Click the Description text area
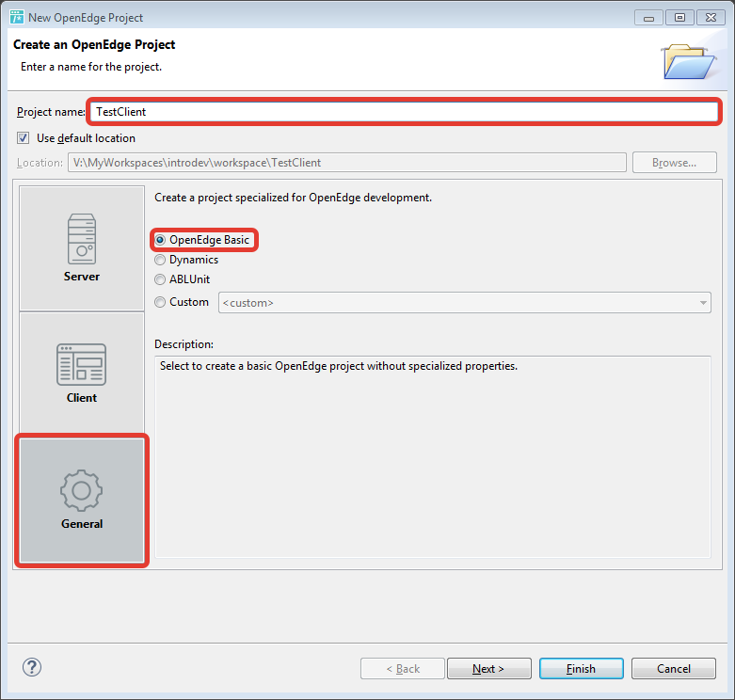735x700 pixels. tap(433, 457)
